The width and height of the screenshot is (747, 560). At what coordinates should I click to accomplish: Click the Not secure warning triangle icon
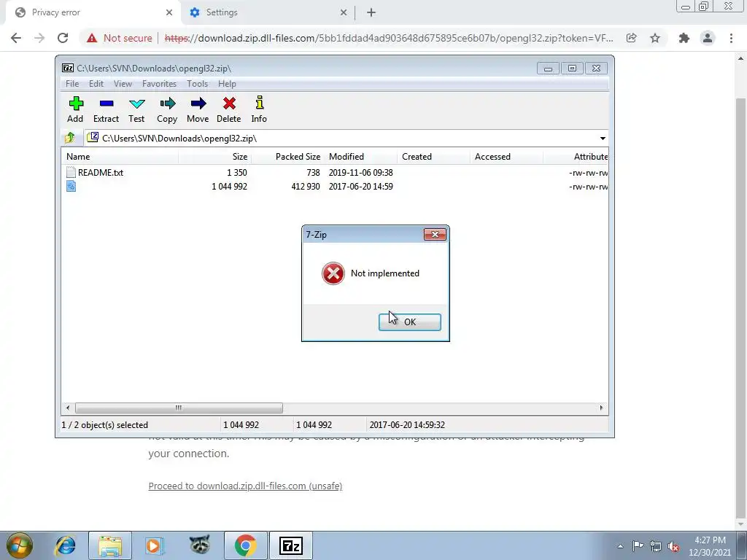click(x=92, y=38)
